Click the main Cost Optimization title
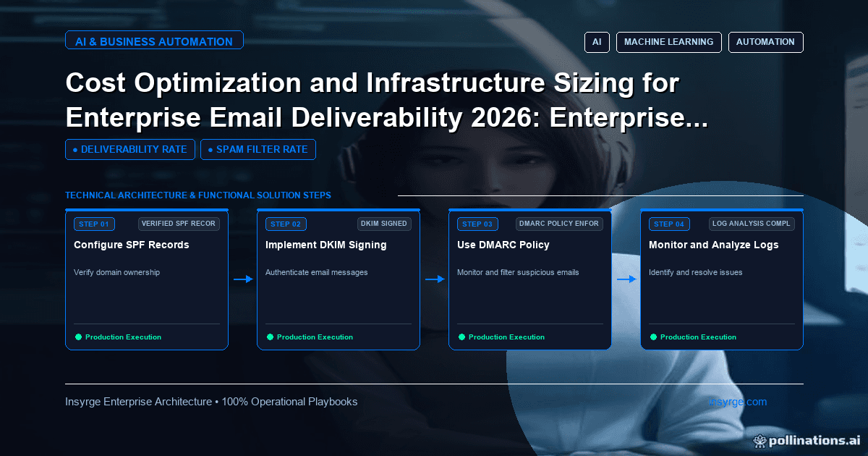 pos(387,100)
